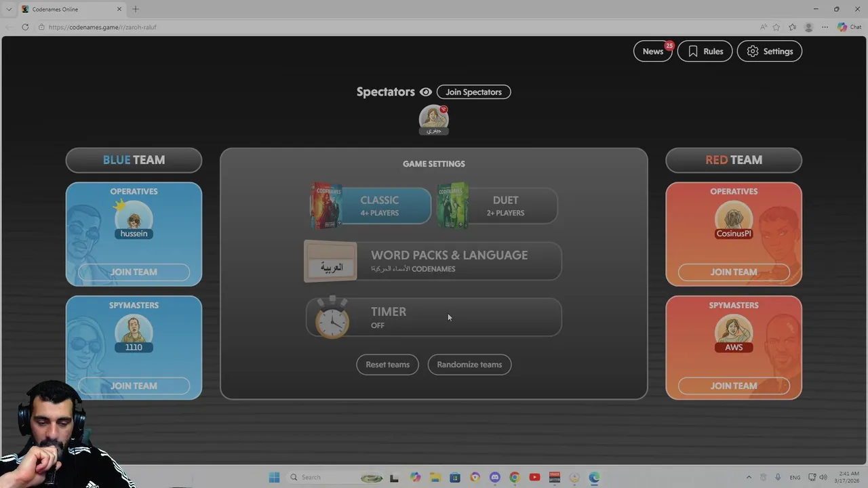
Task: Open Google Chrome from the taskbar
Action: pos(515,477)
